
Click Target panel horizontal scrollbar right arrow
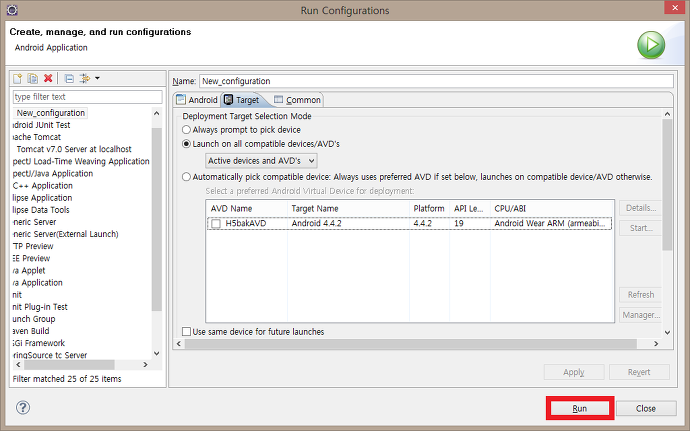coord(656,343)
